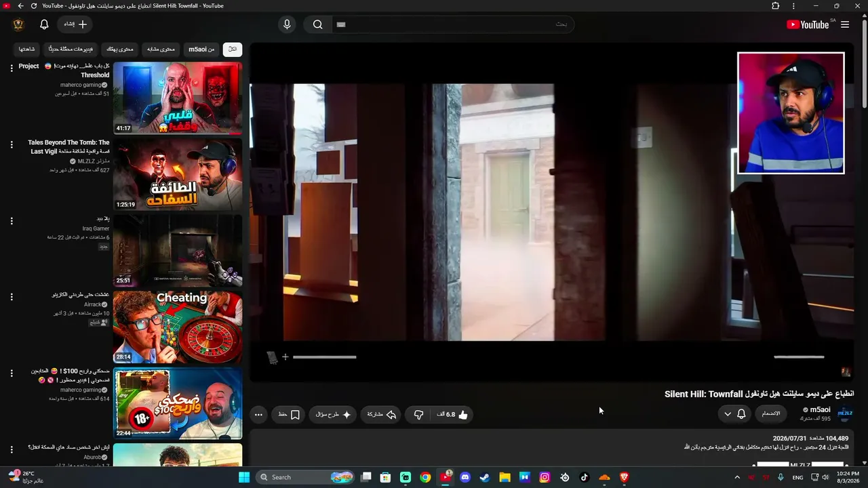Open the 22:44 maherco gaming video thumbnail
Viewport: 868px width, 488px height.
click(178, 403)
